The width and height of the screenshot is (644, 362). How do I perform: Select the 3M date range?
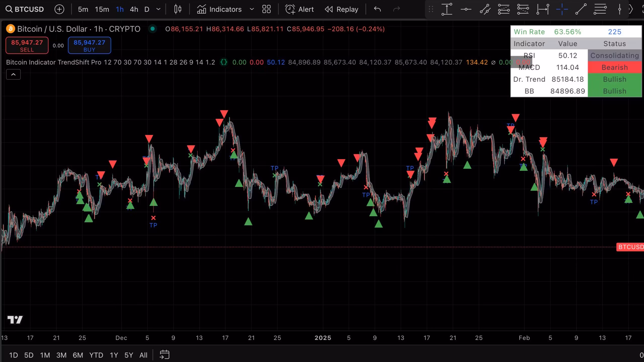tap(61, 355)
